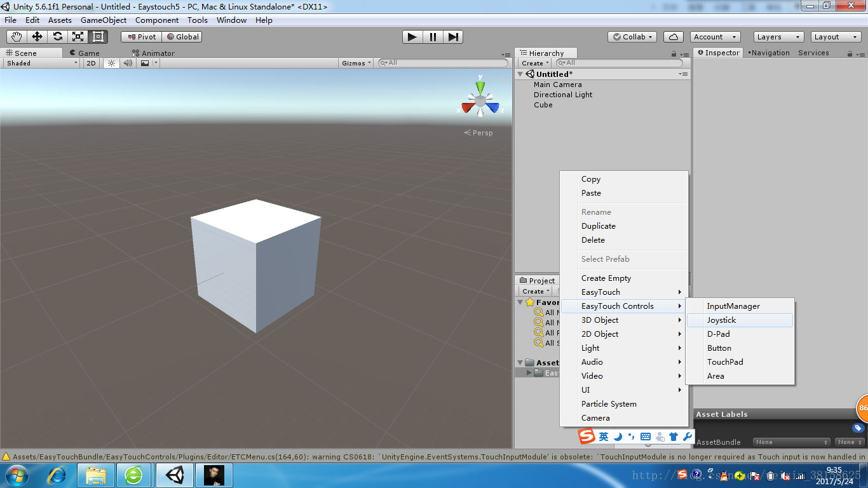Open the File menu
This screenshot has height=488, width=868.
[x=11, y=20]
